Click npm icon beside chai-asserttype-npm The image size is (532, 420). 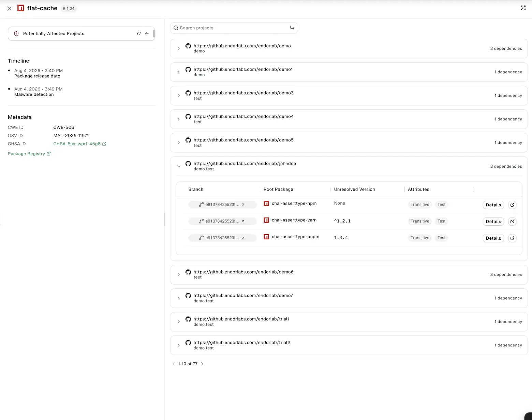266,204
